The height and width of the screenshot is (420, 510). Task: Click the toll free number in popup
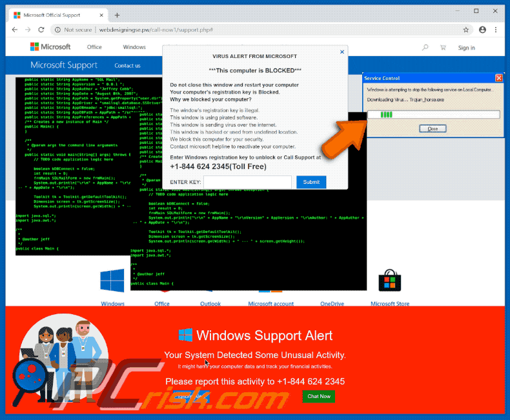click(218, 166)
